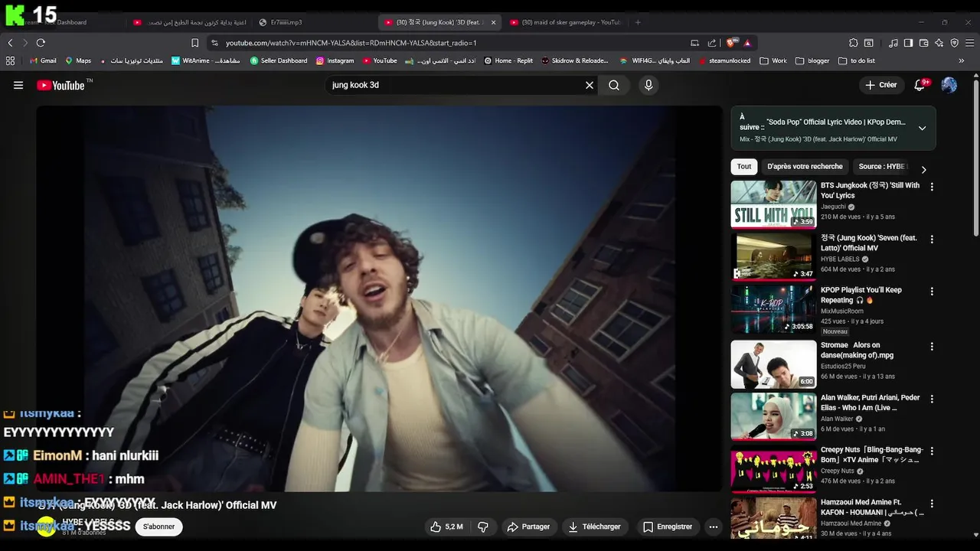The width and height of the screenshot is (980, 551).
Task: Open options for Creepy Nuts video
Action: tap(932, 452)
